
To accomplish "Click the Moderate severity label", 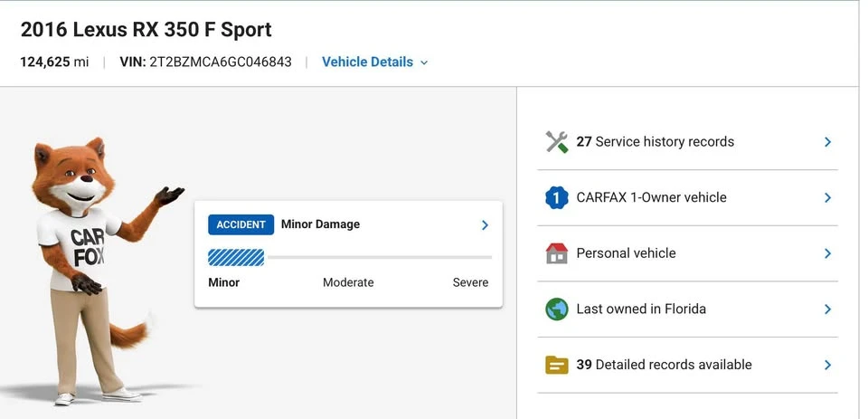I will [x=348, y=282].
